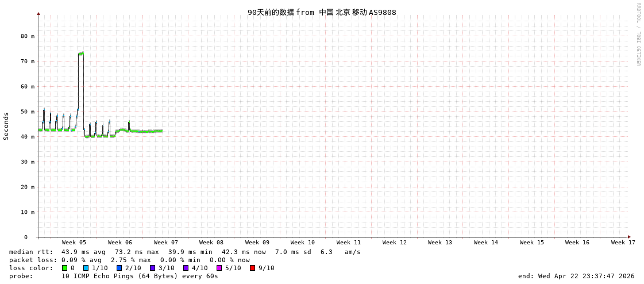Click the 80 m y-axis label
Image resolution: width=644 pixels, height=284 pixels.
28,36
